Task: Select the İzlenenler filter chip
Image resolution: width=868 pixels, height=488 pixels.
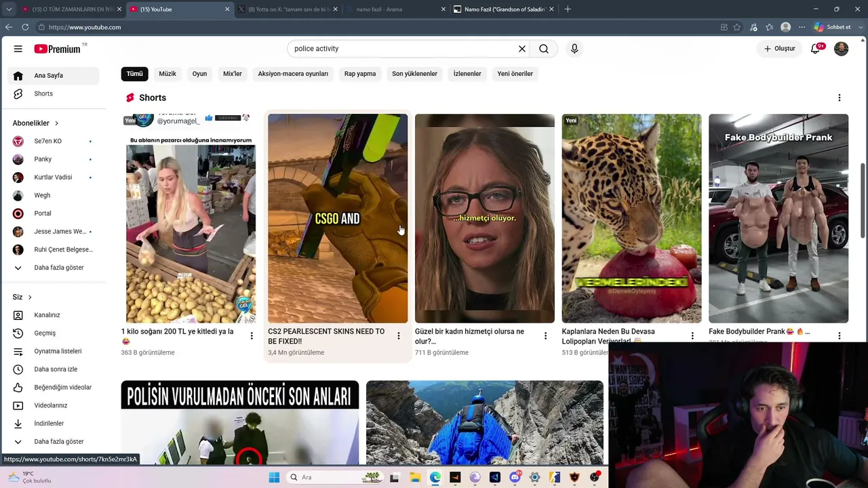Action: tap(467, 74)
